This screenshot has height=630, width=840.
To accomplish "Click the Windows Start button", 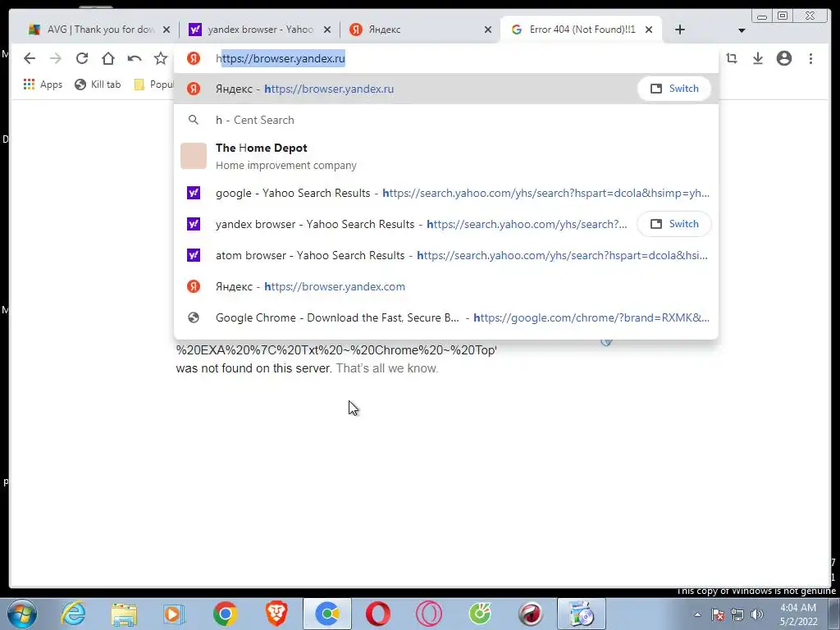I will pos(22,614).
